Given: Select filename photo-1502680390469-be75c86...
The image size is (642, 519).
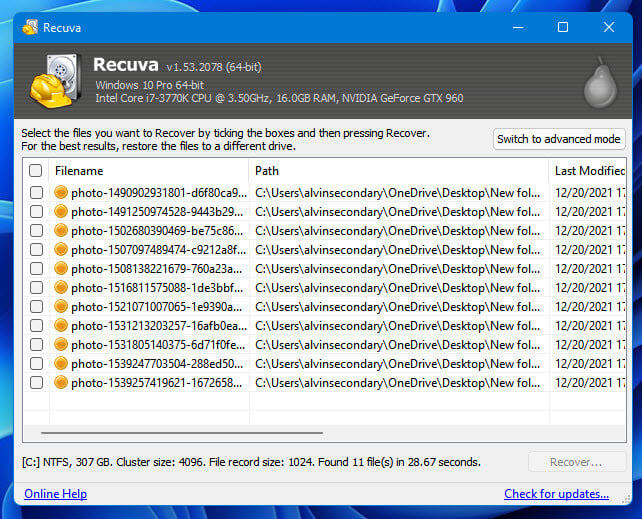Looking at the screenshot, I should (157, 231).
